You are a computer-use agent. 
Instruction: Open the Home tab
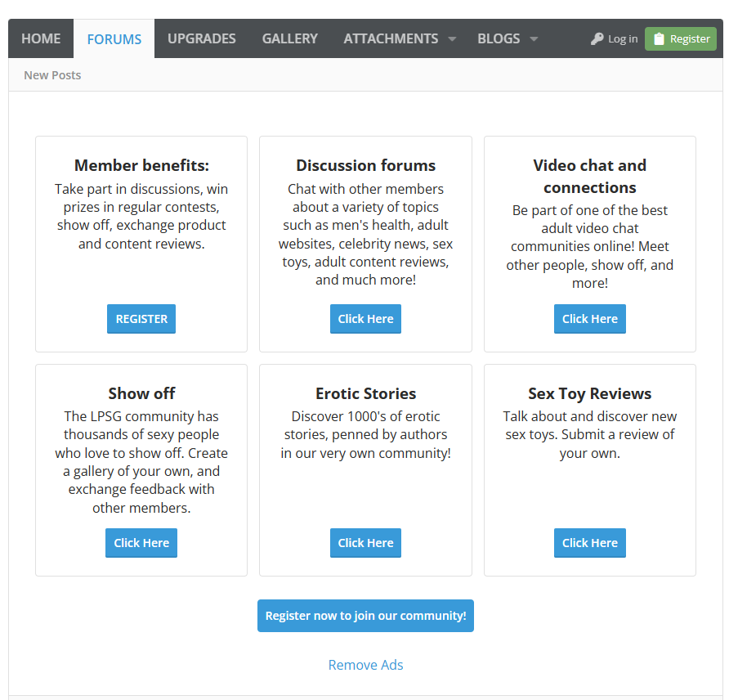point(41,38)
